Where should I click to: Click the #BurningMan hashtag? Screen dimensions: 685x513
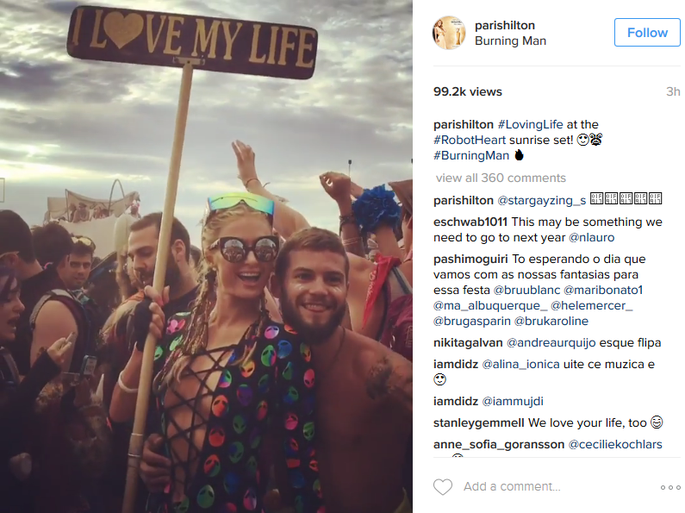tap(471, 156)
